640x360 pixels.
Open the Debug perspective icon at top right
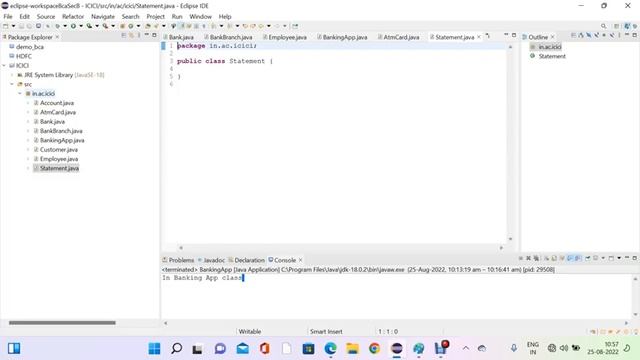click(x=635, y=26)
